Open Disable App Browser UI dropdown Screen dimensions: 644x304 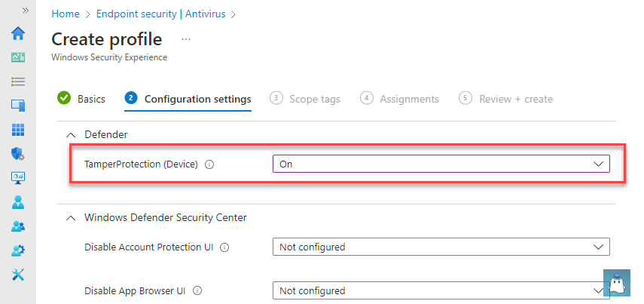pyautogui.click(x=441, y=290)
